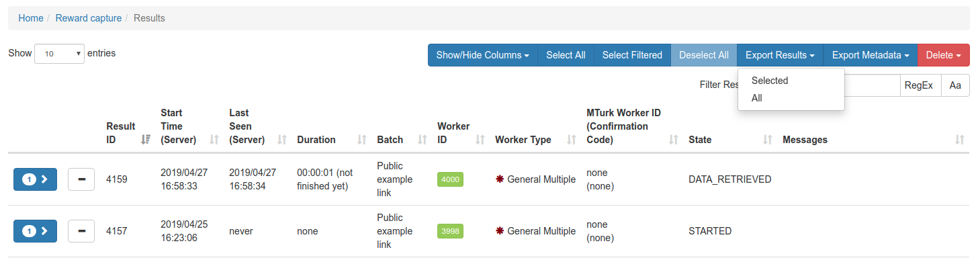Screen dimensions: 980x260
Task: Sort by Messages column arrows
Action: [x=959, y=140]
